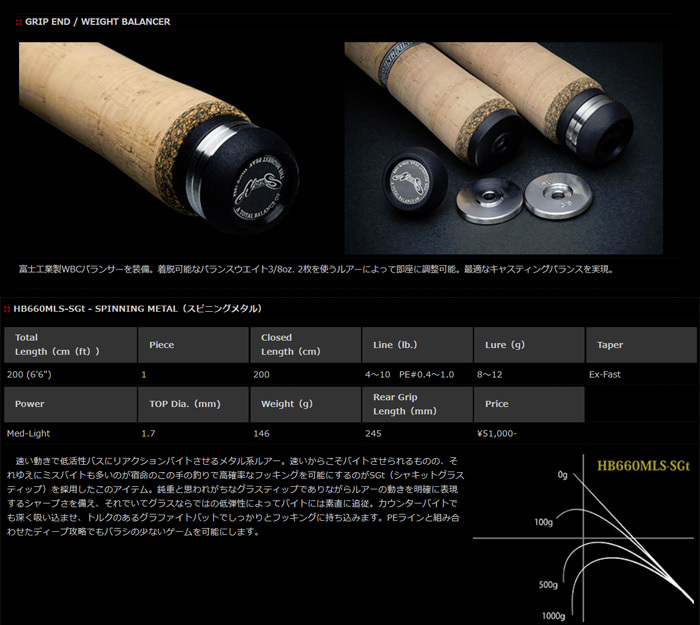The height and width of the screenshot is (625, 700).
Task: Click the TOP Dia. (mm) header cell
Action: (x=193, y=404)
